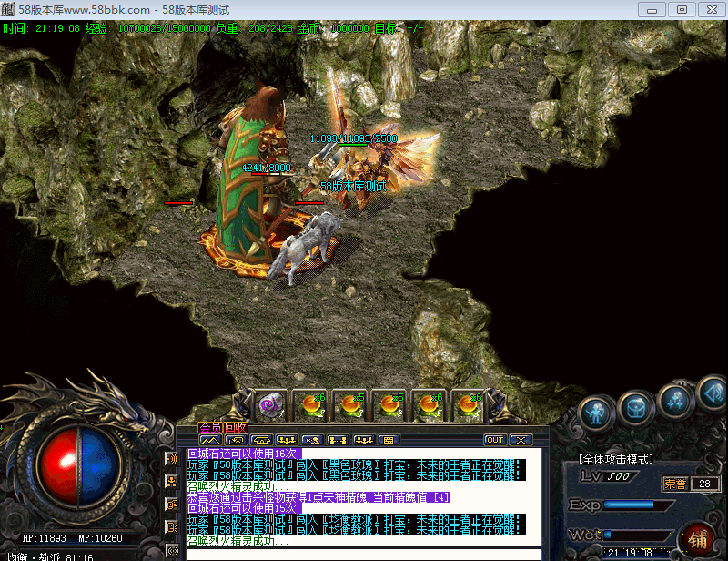
Task: Click the 恭喜您通过击杀怪物 chat message
Action: pyautogui.click(x=318, y=497)
